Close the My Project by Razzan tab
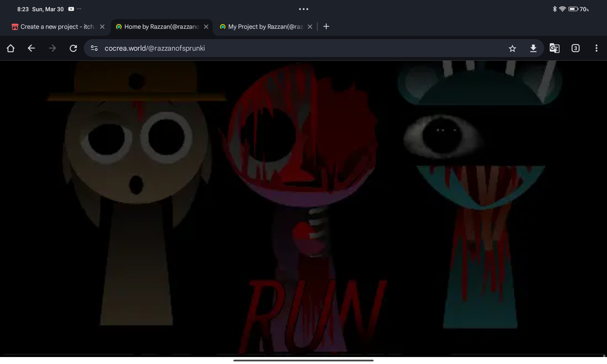 (310, 27)
